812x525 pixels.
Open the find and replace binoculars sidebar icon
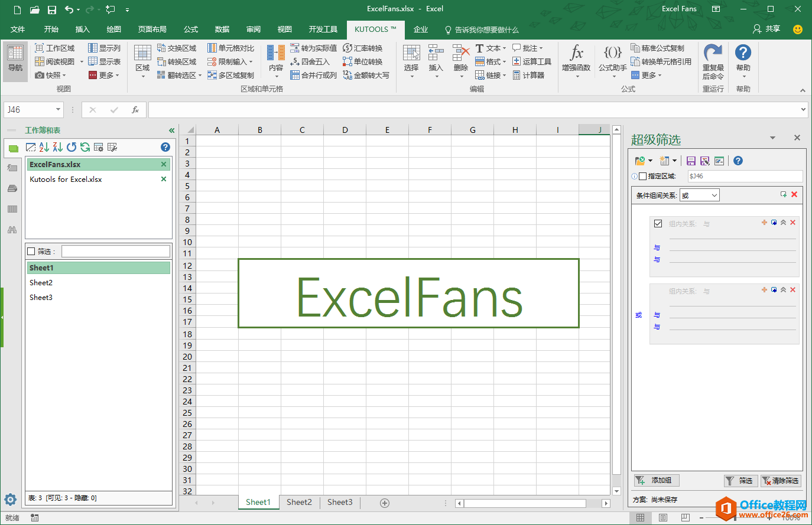(x=12, y=230)
